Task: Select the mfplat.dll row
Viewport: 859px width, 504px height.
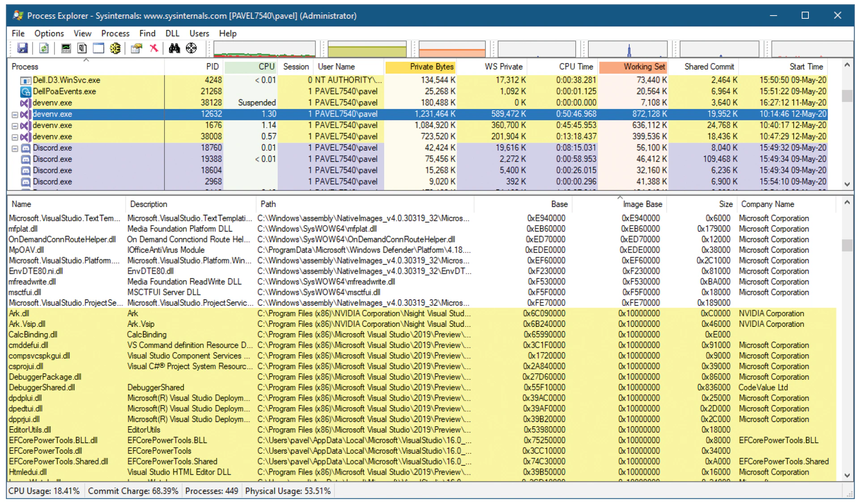Action: [422, 229]
